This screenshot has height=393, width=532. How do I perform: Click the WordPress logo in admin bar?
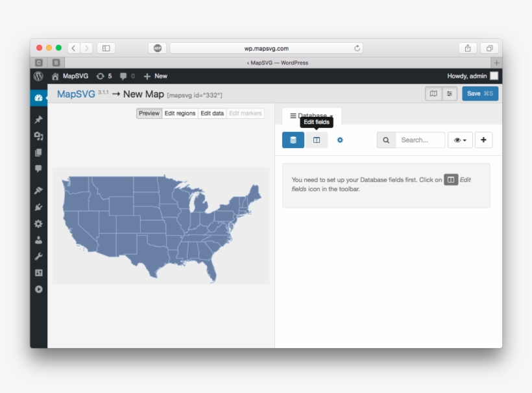tap(38, 76)
